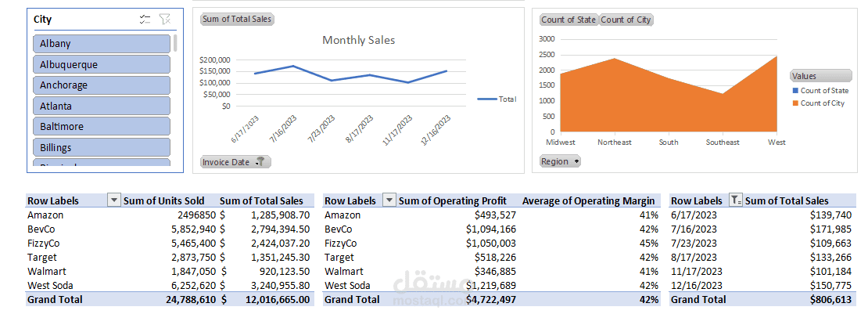
Task: Click the Count of State blue legend swatch
Action: pyautogui.click(x=795, y=91)
